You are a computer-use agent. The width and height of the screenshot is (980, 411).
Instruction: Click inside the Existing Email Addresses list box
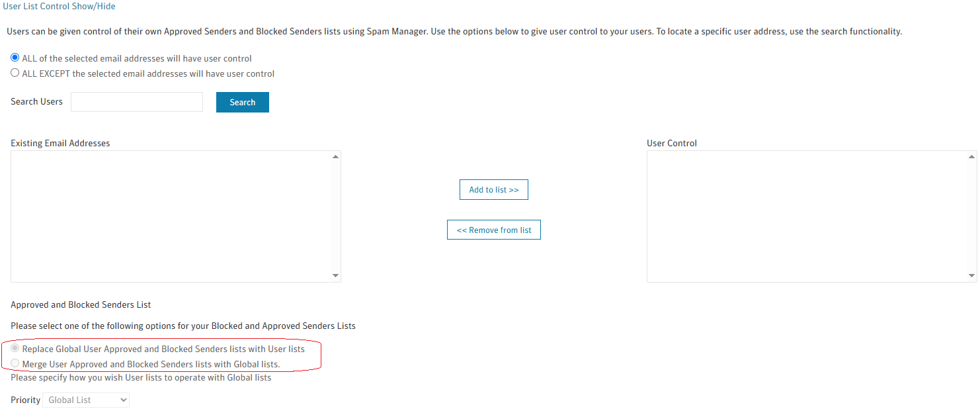click(172, 216)
